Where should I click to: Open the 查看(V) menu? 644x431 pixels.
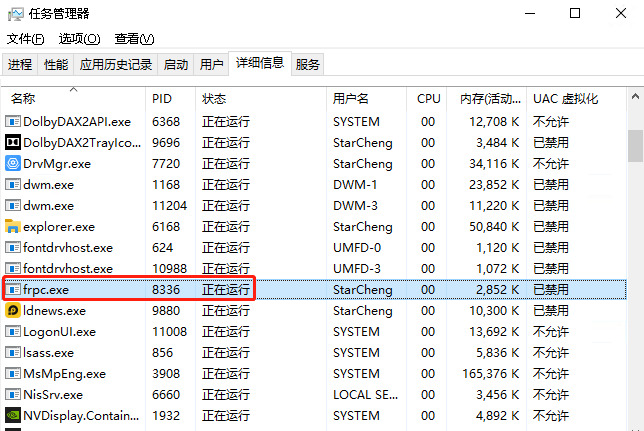pyautogui.click(x=134, y=39)
